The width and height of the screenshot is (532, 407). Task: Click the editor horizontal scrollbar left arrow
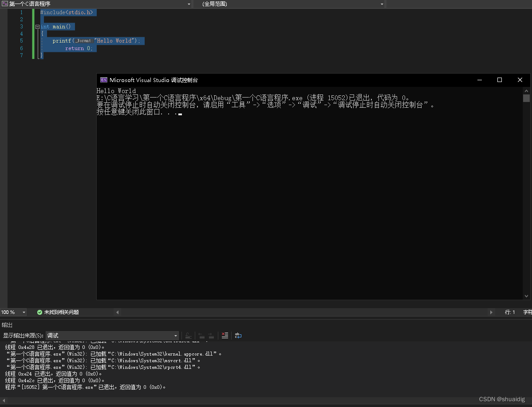click(118, 312)
